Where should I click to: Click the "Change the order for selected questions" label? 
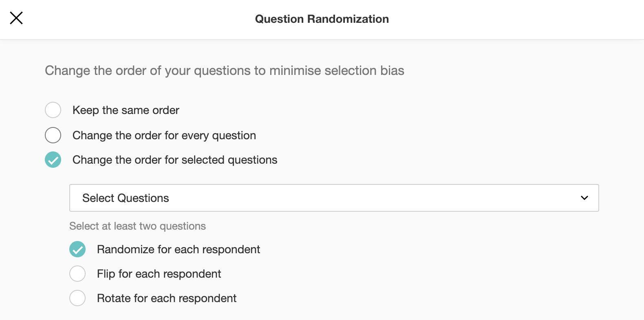coord(174,160)
